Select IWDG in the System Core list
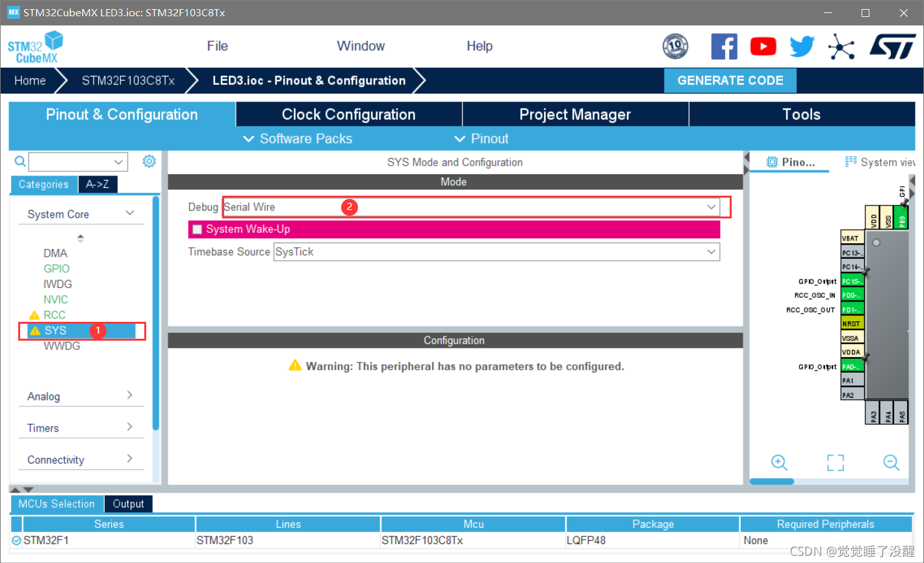 coord(58,284)
